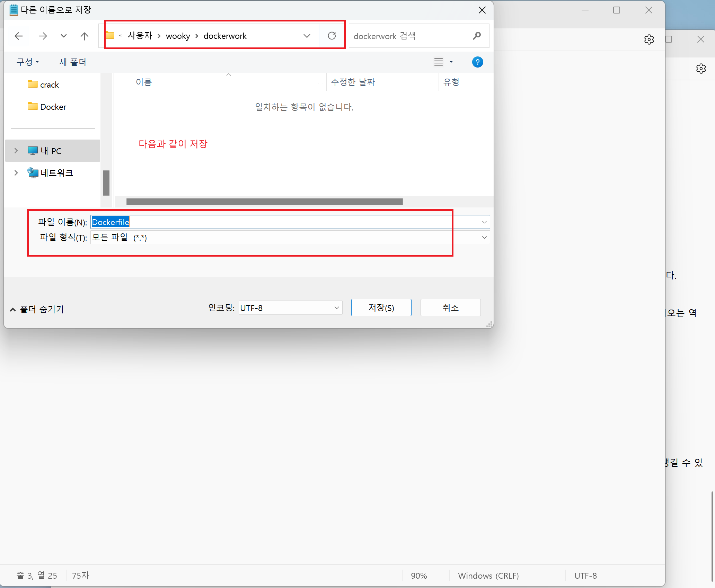This screenshot has height=588, width=715.
Task: Click the search magnifier icon
Action: tap(477, 36)
